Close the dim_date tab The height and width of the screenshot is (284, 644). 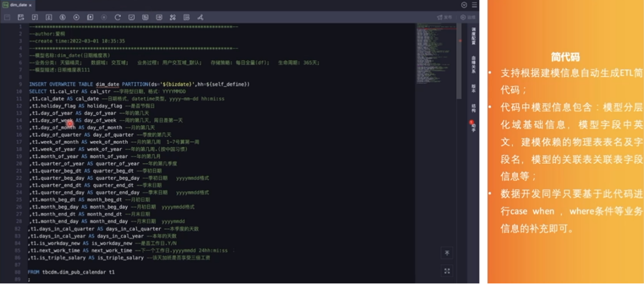[x=30, y=5]
